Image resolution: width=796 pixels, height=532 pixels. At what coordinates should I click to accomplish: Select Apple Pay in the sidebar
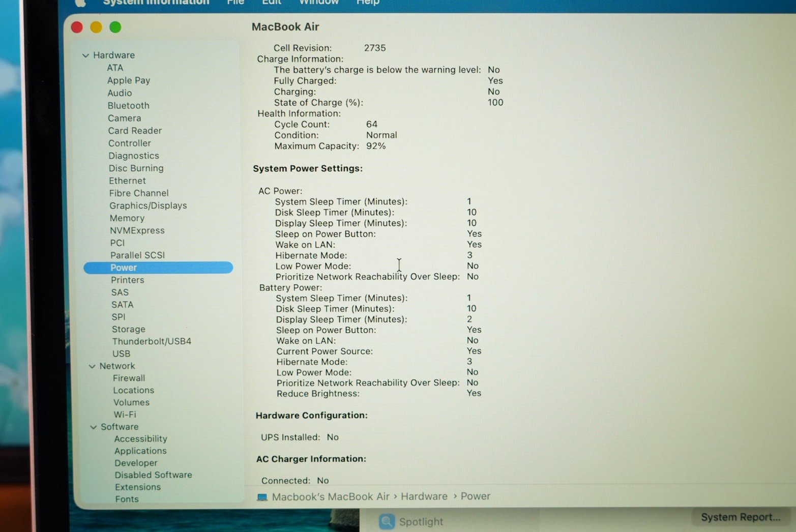(129, 80)
